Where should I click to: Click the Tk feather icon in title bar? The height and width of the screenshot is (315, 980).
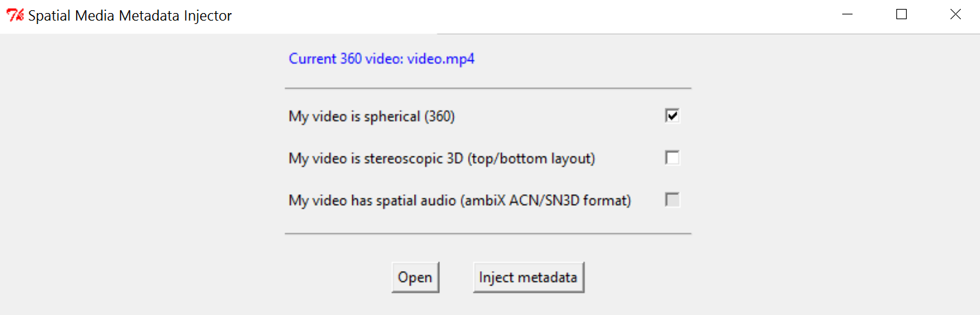click(x=15, y=15)
